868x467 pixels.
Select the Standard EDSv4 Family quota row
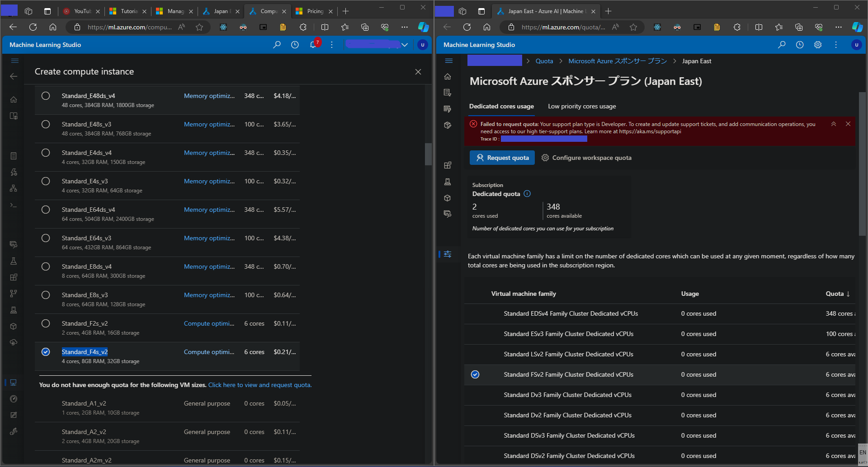(x=660, y=314)
